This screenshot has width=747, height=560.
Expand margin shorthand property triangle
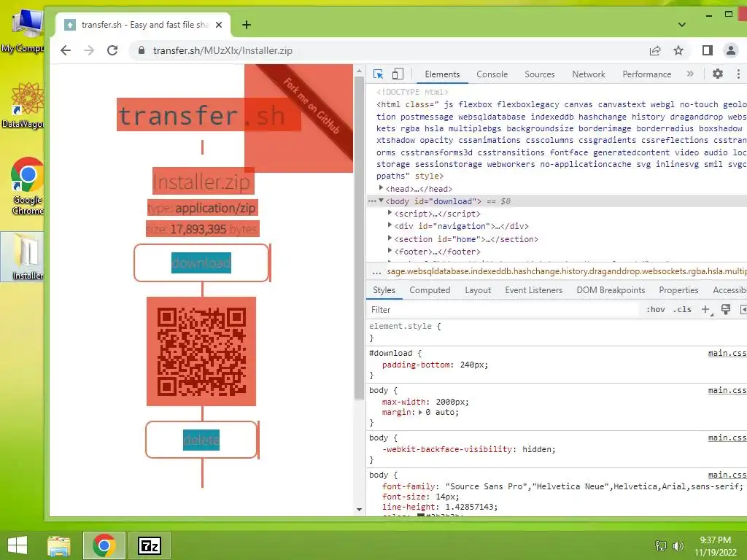[421, 413]
